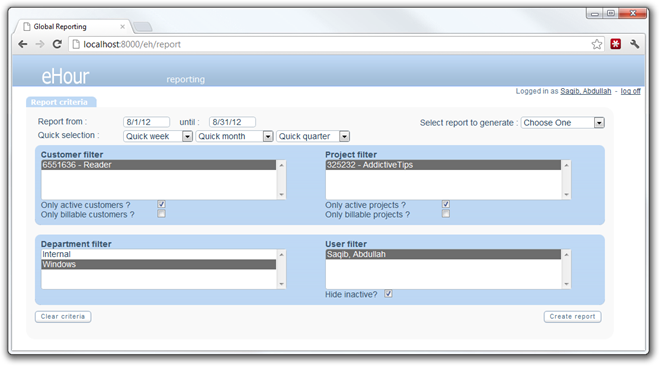Viewport: 660px width, 366px height.
Task: Toggle the Hide inactive checkbox
Action: point(389,294)
